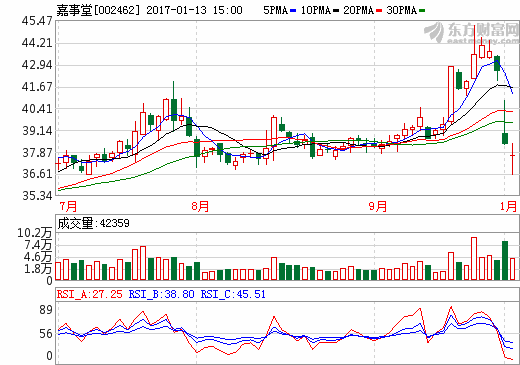
Task: Click the 37.87 price axis label
Action: click(x=37, y=153)
